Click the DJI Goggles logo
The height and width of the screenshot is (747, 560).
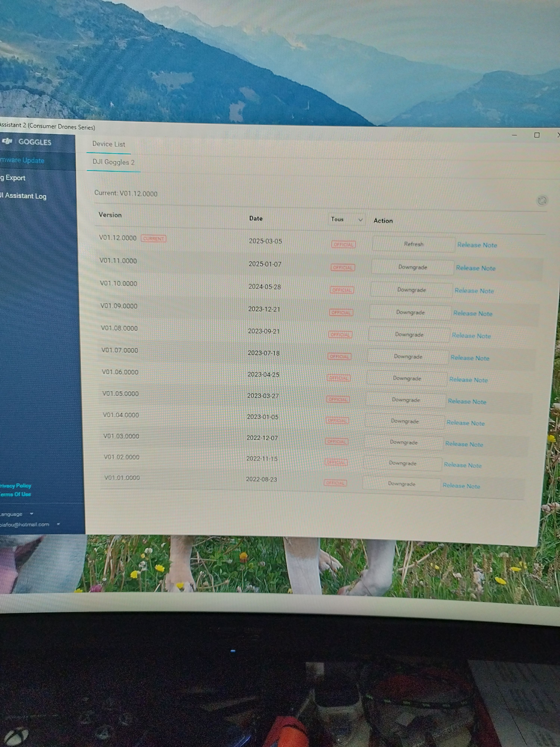point(27,142)
